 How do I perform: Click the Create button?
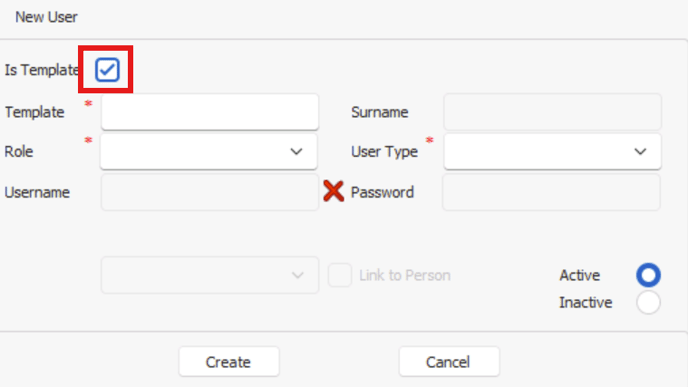(x=229, y=362)
